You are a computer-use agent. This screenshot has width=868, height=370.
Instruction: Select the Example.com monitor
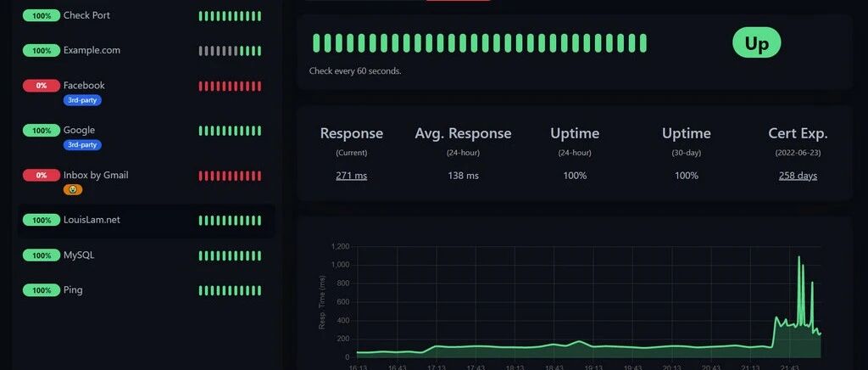point(147,50)
